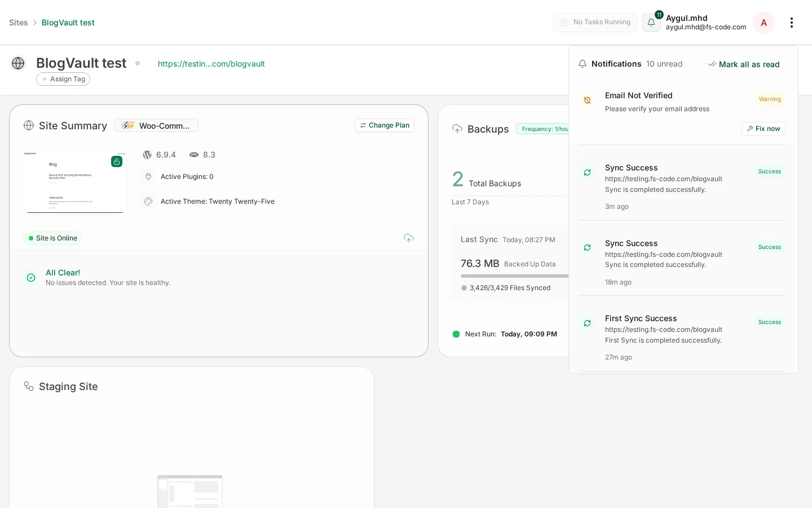The image size is (812, 508).
Task: Click the Active Plugins: 0 text
Action: [187, 177]
